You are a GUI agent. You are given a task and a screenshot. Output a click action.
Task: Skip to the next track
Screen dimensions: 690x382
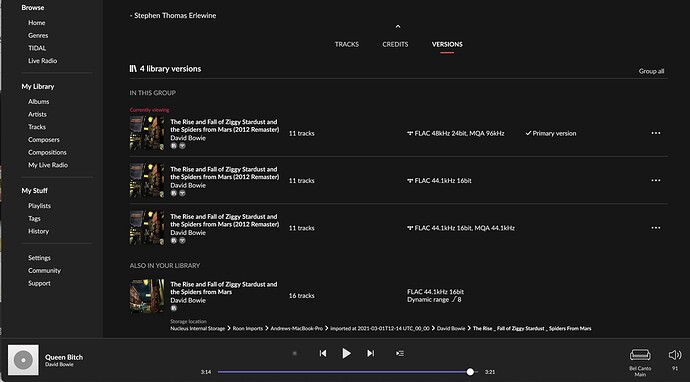click(371, 353)
